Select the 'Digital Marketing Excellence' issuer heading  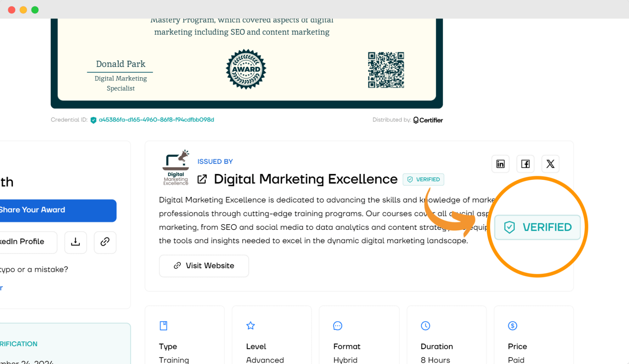coord(306,179)
